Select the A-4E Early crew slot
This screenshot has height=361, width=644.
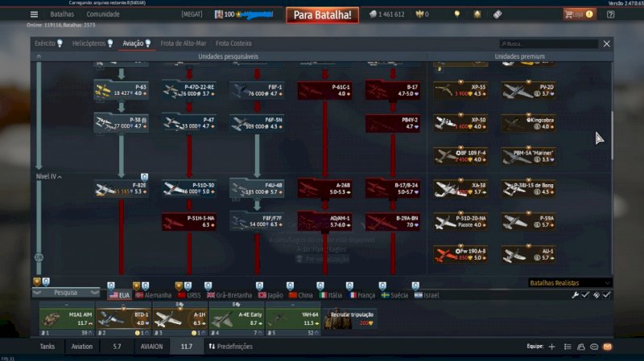237,318
